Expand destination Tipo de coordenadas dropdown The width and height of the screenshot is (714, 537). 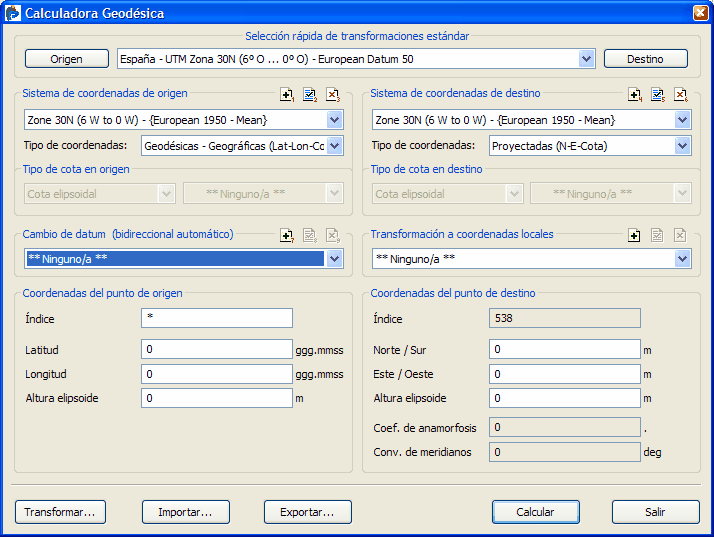pyautogui.click(x=682, y=146)
